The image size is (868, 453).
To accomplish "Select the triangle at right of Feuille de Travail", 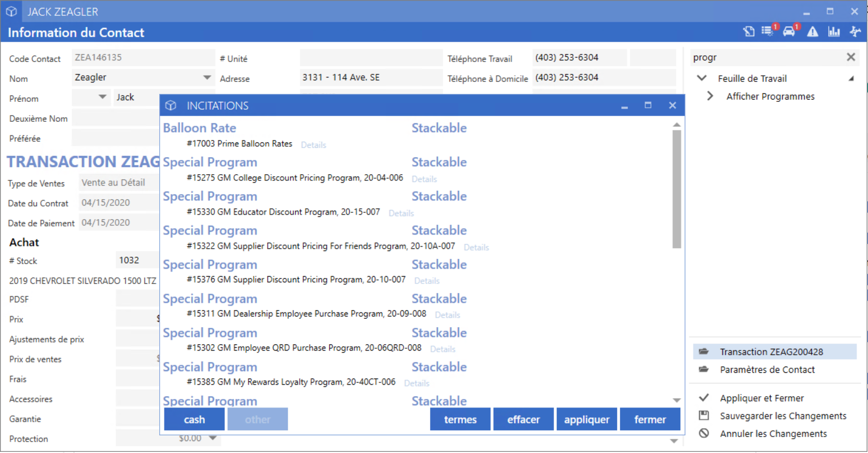I will 852,79.
